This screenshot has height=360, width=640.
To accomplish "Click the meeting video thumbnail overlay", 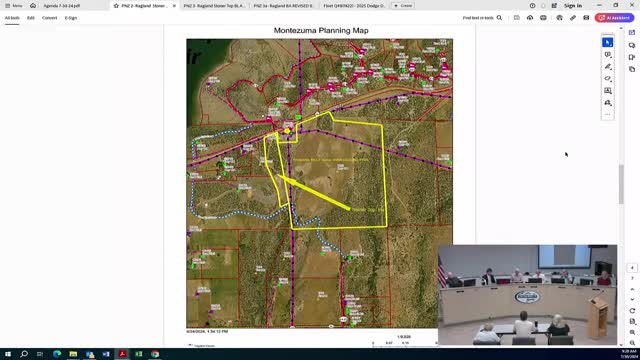I will click(527, 295).
